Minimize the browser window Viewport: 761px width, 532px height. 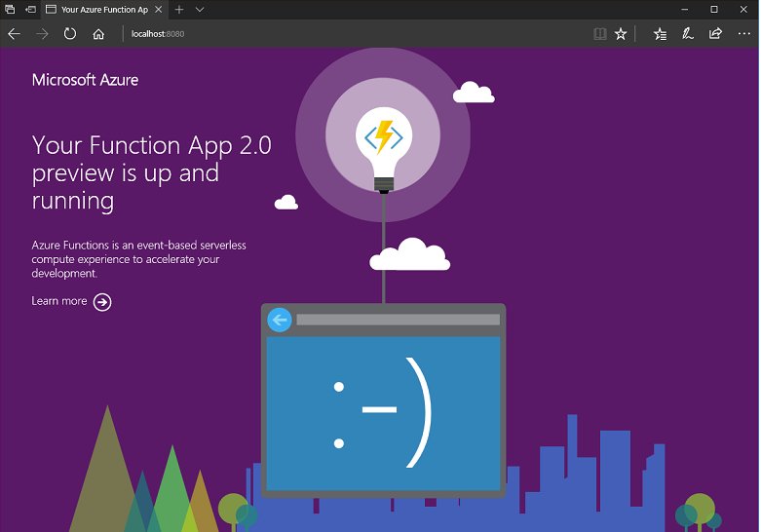click(685, 9)
